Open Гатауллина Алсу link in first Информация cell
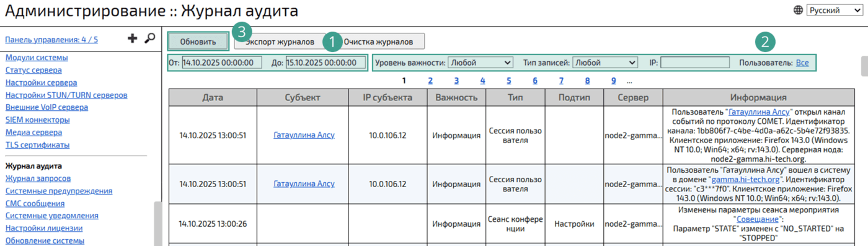The image size is (868, 246). tap(759, 112)
